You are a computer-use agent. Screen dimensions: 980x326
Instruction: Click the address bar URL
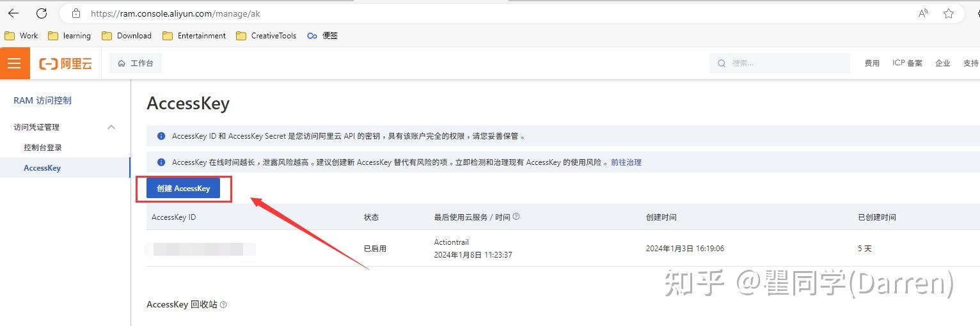175,13
